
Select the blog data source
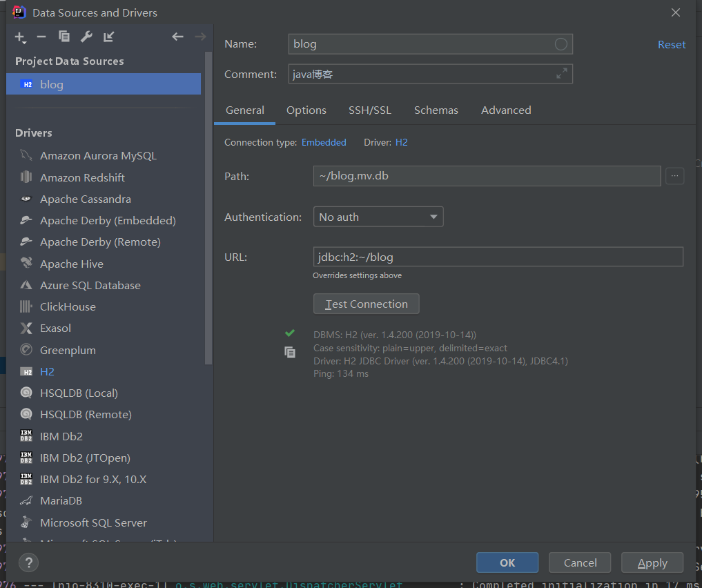[104, 84]
